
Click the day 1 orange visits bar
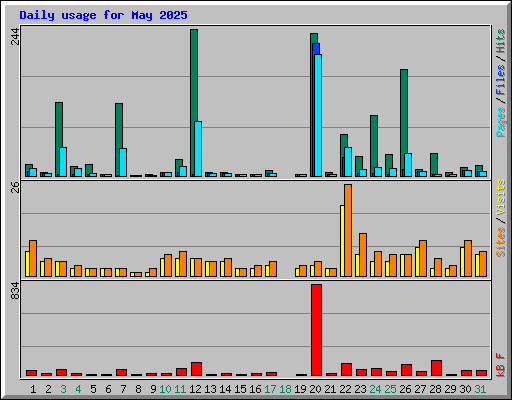click(x=33, y=258)
